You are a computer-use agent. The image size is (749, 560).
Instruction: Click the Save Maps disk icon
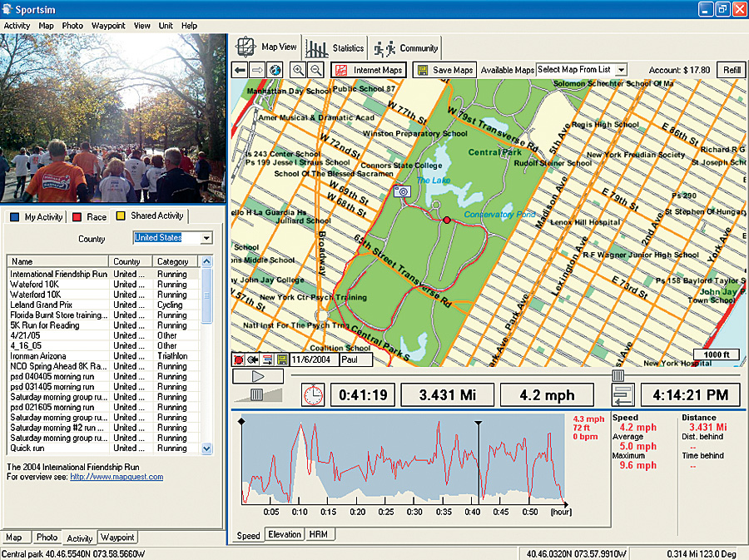coord(422,70)
